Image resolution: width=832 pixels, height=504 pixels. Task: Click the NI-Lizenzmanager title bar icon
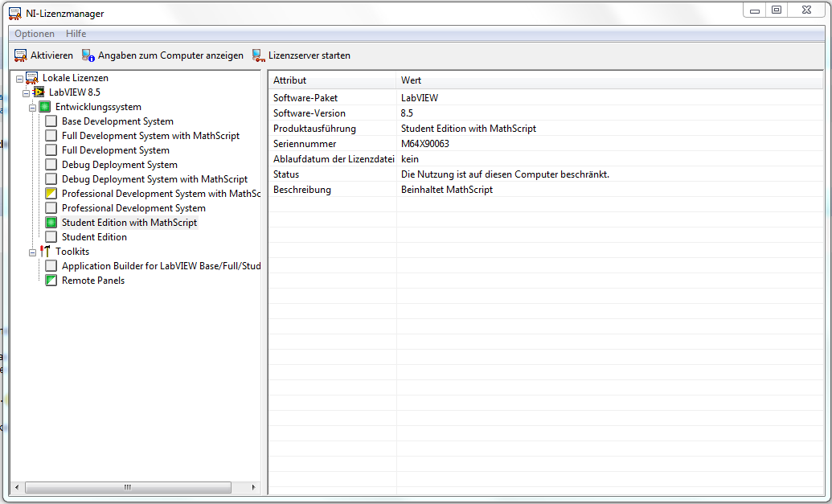pyautogui.click(x=14, y=13)
